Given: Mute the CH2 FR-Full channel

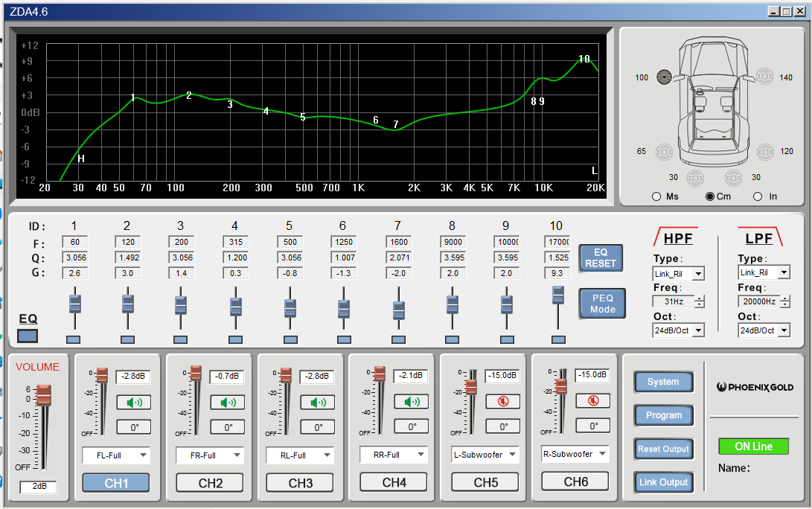Looking at the screenshot, I should [x=227, y=403].
